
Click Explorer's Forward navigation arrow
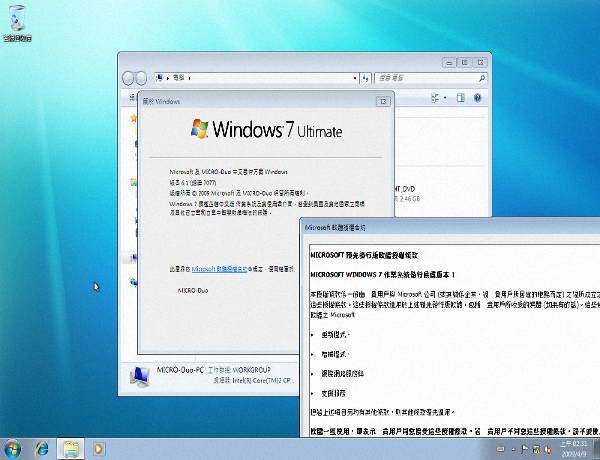tap(142, 77)
